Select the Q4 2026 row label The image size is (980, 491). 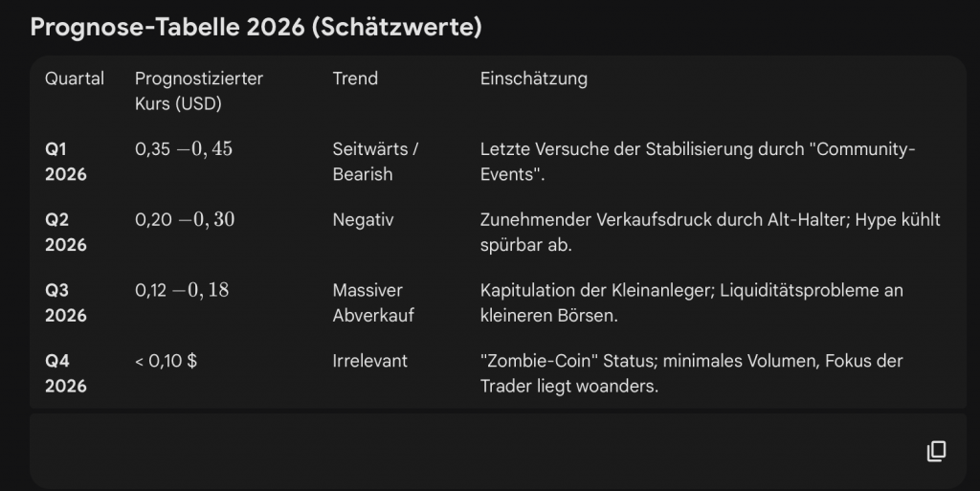pyautogui.click(x=65, y=373)
